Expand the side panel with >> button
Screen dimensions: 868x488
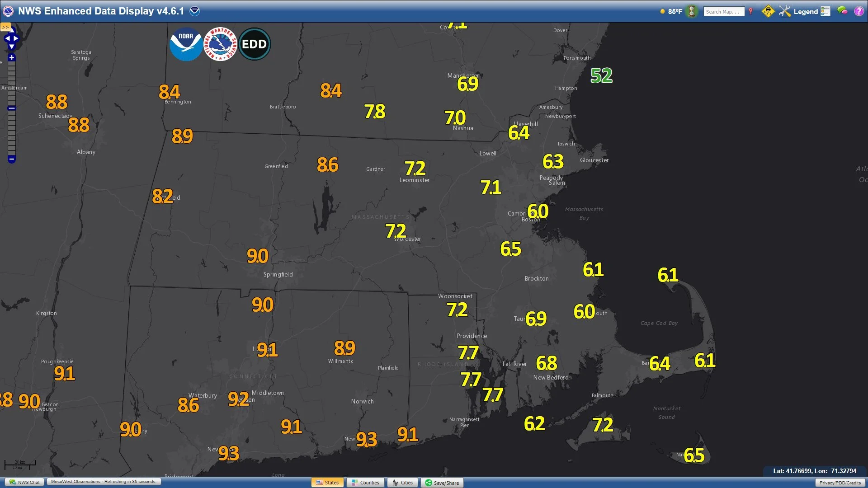pos(5,27)
